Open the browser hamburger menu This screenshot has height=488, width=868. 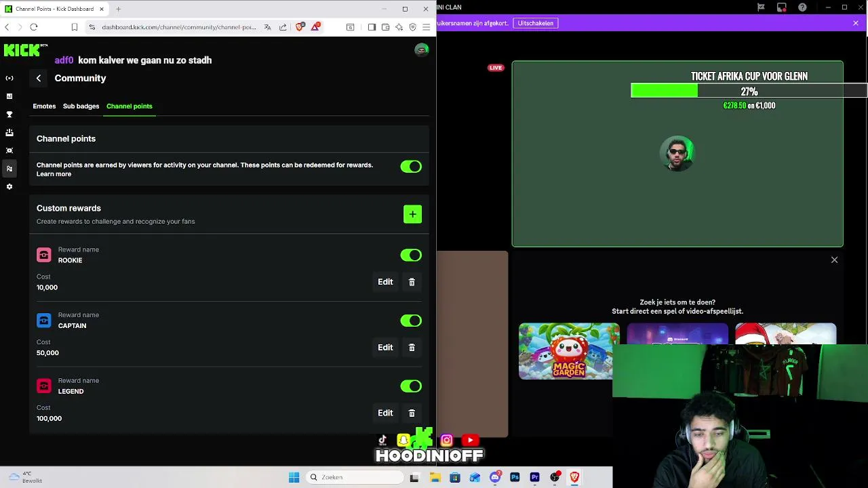pos(426,27)
